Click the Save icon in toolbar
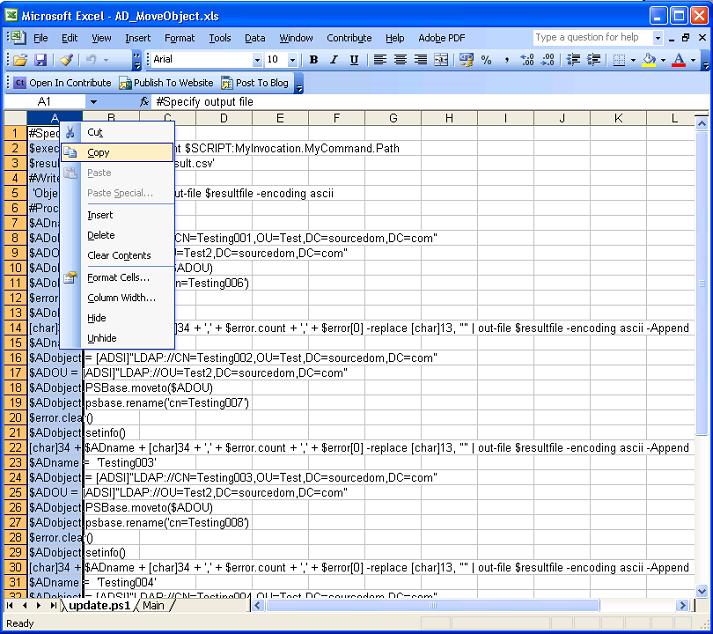 pos(42,60)
